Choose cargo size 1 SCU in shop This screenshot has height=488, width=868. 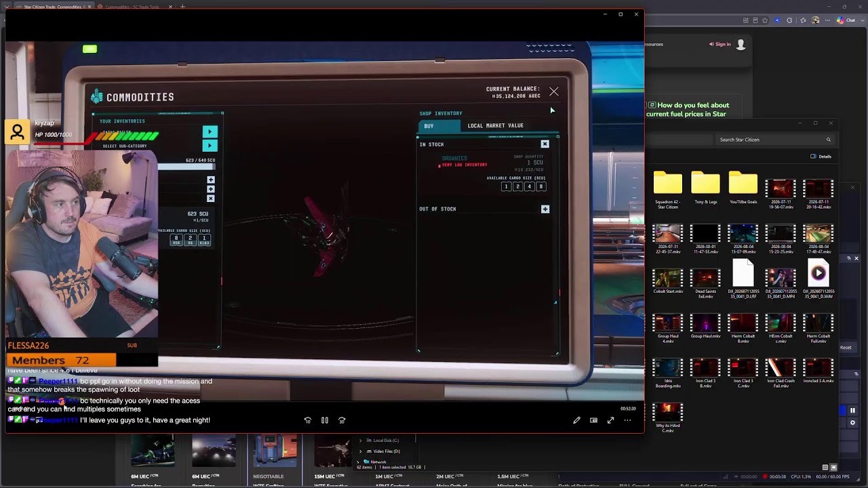pos(506,186)
